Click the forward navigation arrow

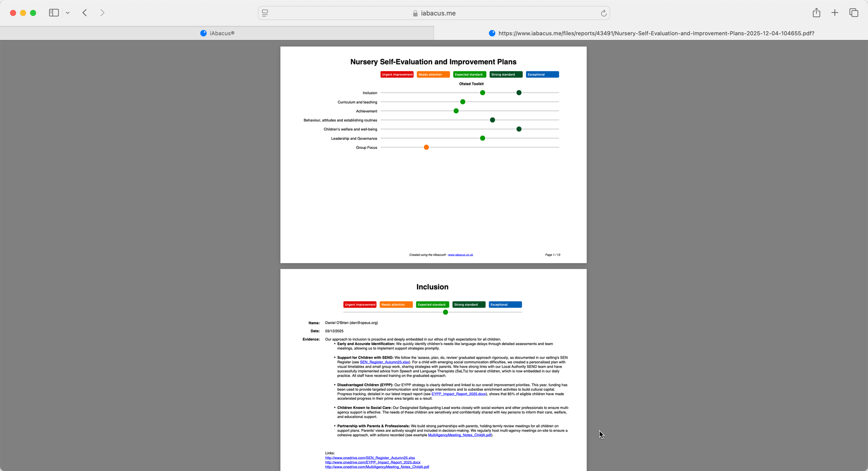pyautogui.click(x=102, y=13)
